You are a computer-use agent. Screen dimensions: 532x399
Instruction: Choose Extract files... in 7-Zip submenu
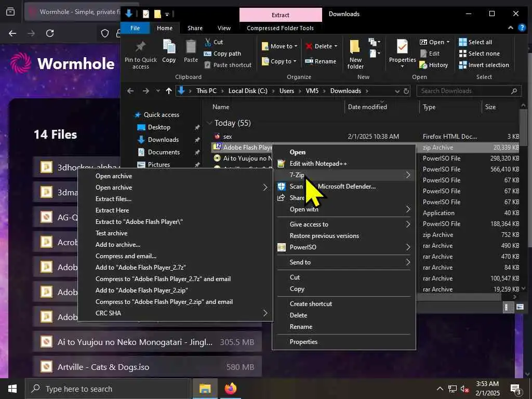(113, 199)
